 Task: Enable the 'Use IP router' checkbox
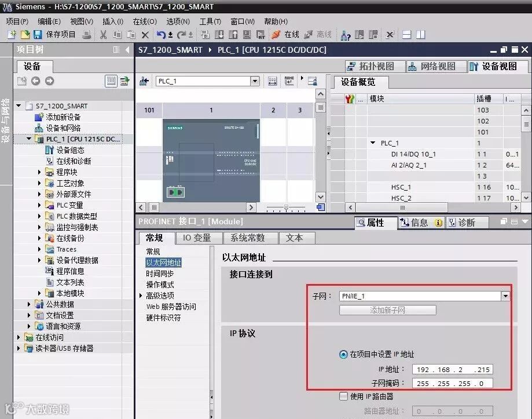pyautogui.click(x=343, y=396)
